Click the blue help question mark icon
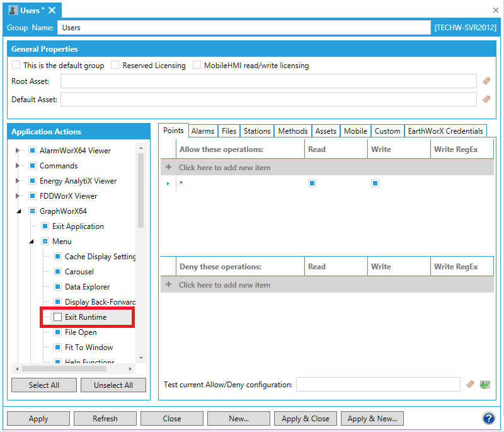Screen dimensions: 504x432 (x=488, y=418)
